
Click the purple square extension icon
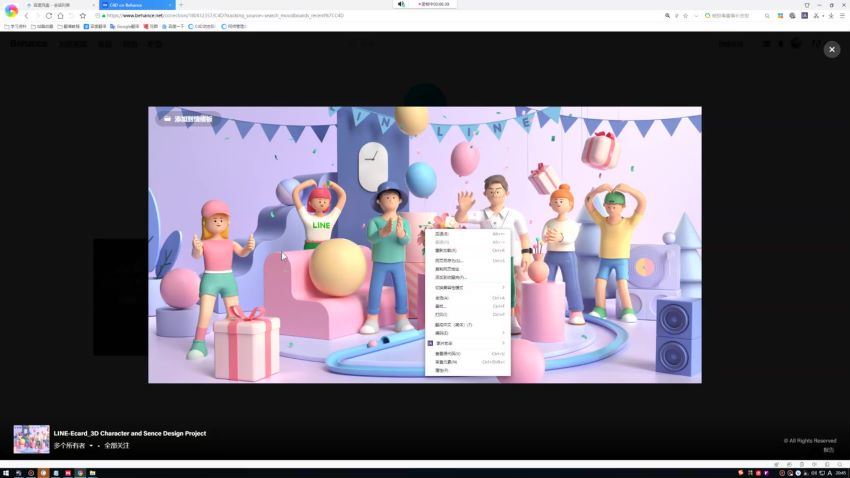(804, 16)
